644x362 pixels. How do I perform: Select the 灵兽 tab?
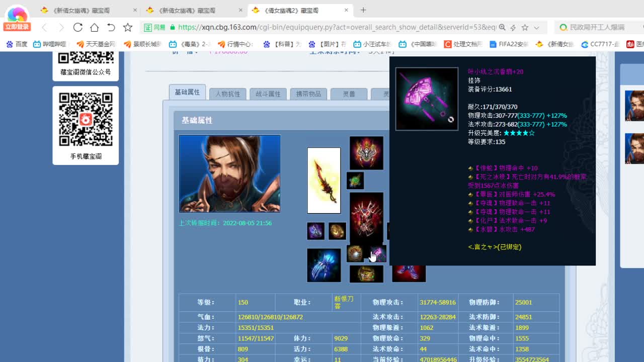click(349, 94)
